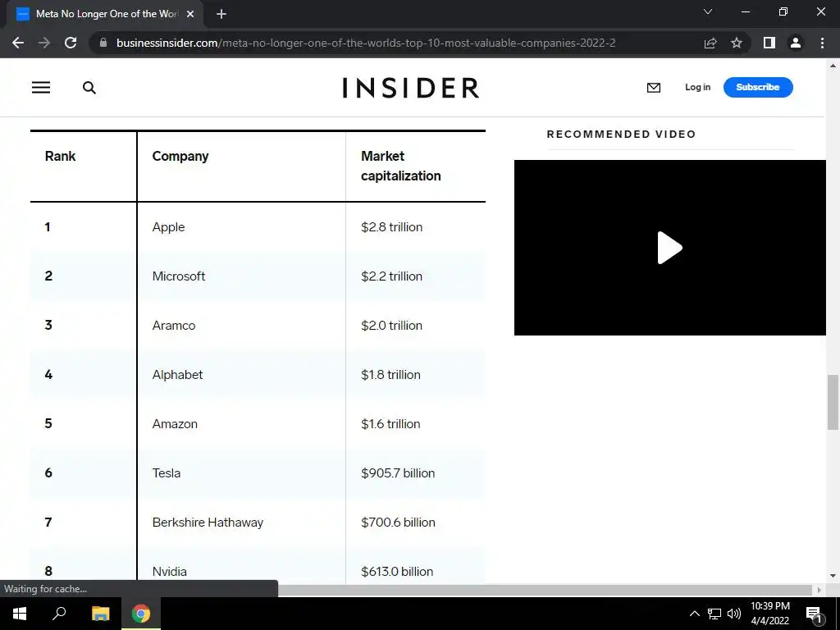Image resolution: width=840 pixels, height=630 pixels.
Task: Close the Meta article tab
Action: point(190,14)
